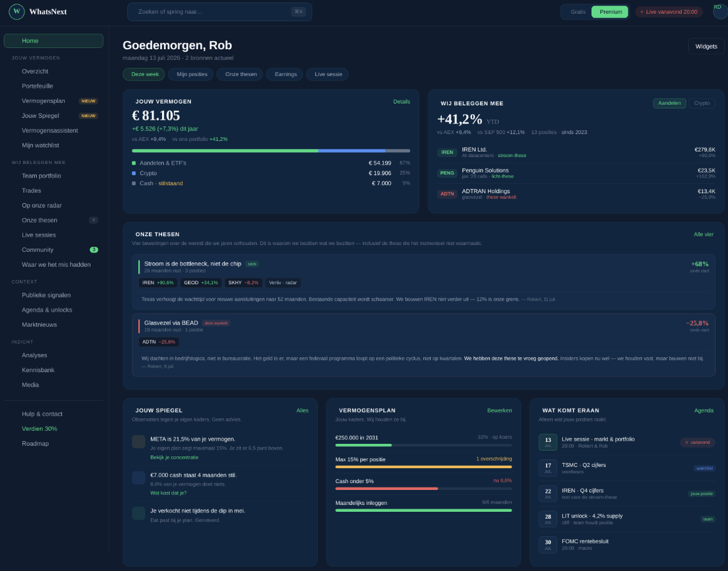728x571 pixels.
Task: Click the ⌘K shortcut badge
Action: click(x=299, y=12)
